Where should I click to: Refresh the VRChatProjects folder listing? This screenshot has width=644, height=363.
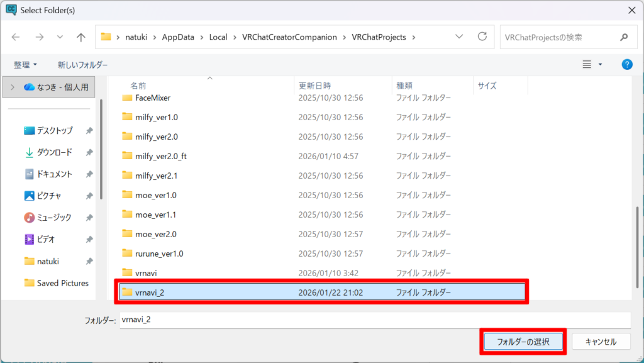click(482, 37)
